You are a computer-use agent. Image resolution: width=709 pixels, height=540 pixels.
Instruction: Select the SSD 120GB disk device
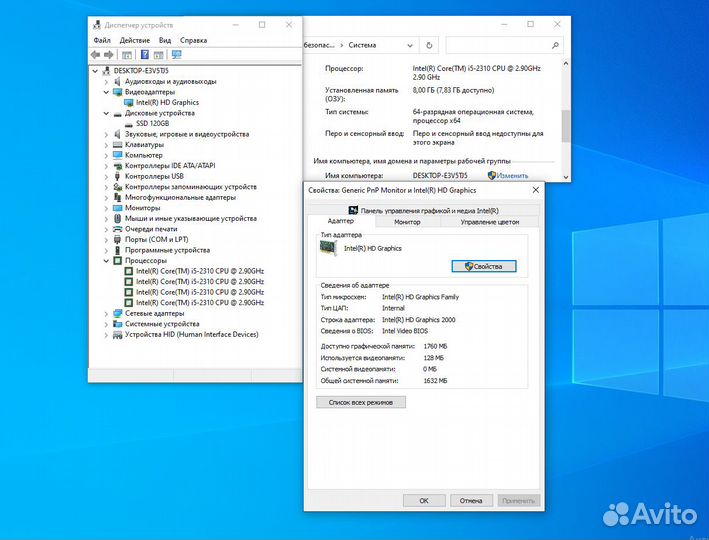(152, 123)
